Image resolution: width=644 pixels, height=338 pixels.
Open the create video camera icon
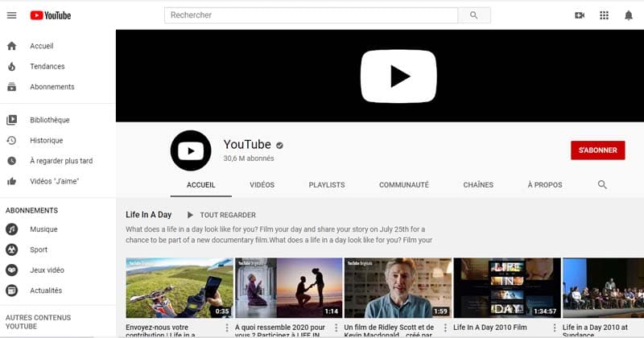point(580,15)
